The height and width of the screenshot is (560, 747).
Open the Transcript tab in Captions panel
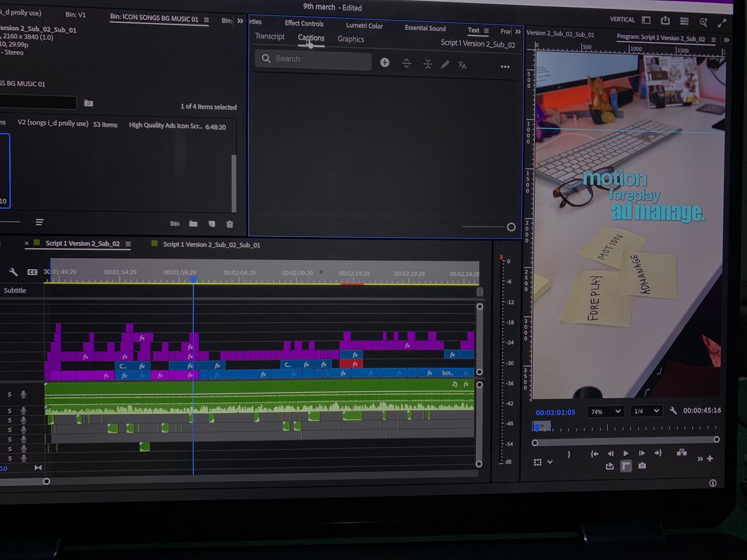pyautogui.click(x=269, y=36)
